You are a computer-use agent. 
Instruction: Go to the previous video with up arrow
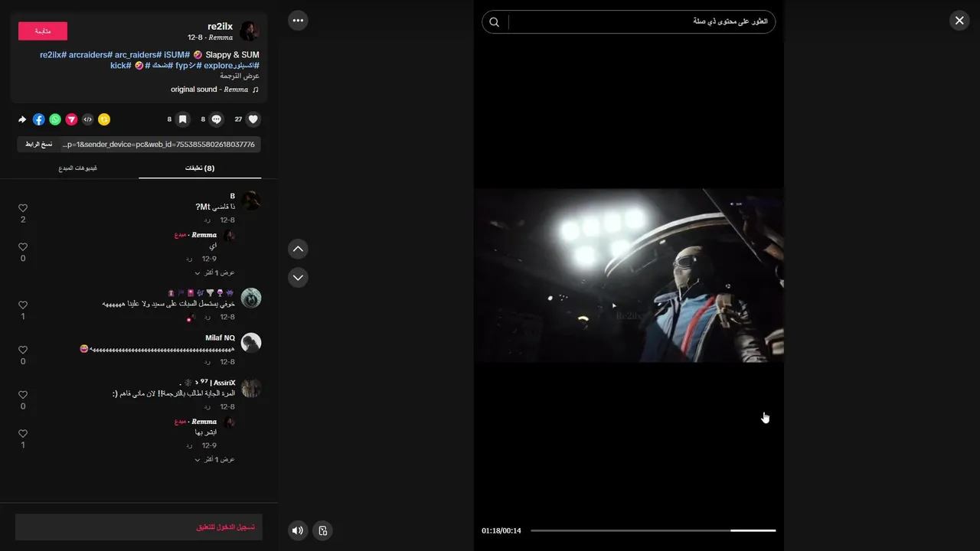coord(298,249)
